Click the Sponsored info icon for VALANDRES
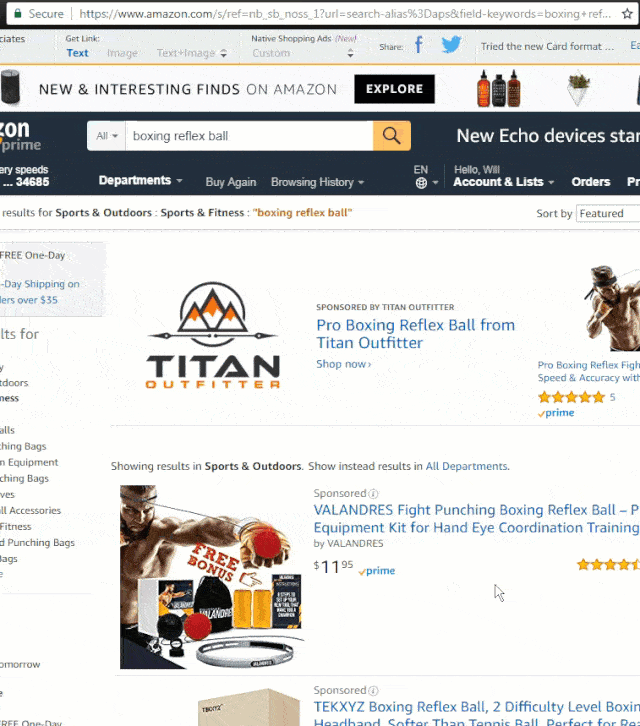640x726 pixels. point(373,494)
